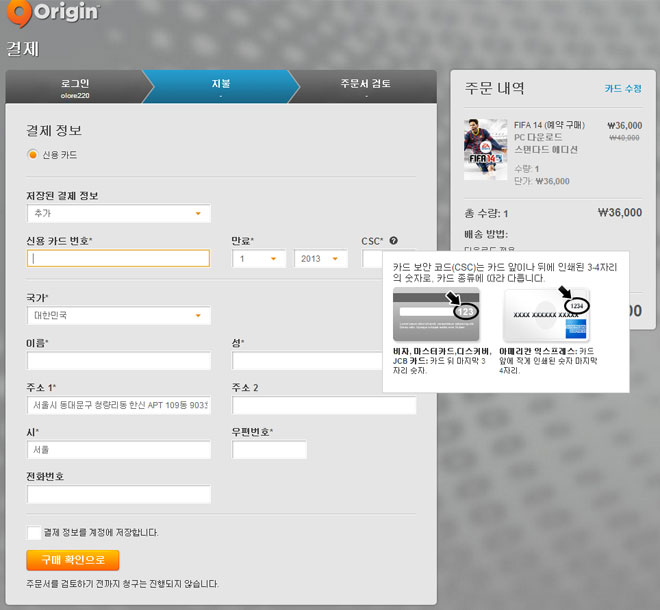The image size is (660, 610).
Task: Check the 결제 정보를 계정에 저장합니다 checkbox
Action: click(34, 533)
